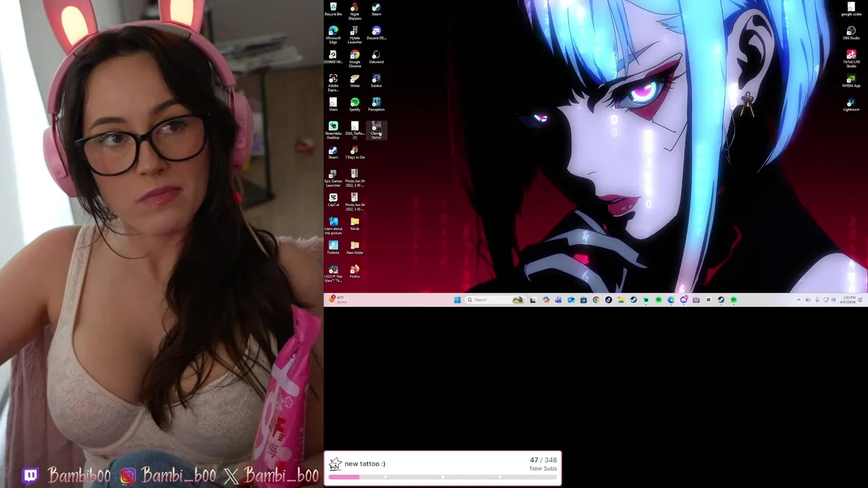Image resolution: width=868 pixels, height=488 pixels.
Task: Open File Explorer from the taskbar
Action: (x=621, y=300)
